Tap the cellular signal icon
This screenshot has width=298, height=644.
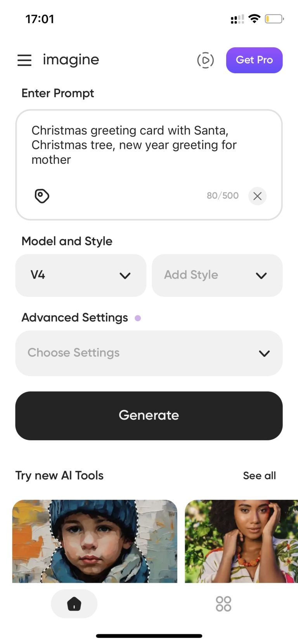[x=237, y=19]
